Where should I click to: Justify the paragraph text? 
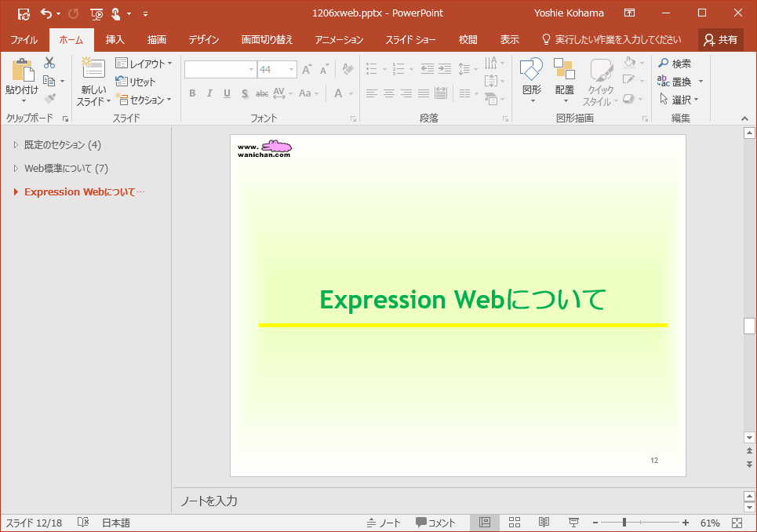[x=424, y=93]
